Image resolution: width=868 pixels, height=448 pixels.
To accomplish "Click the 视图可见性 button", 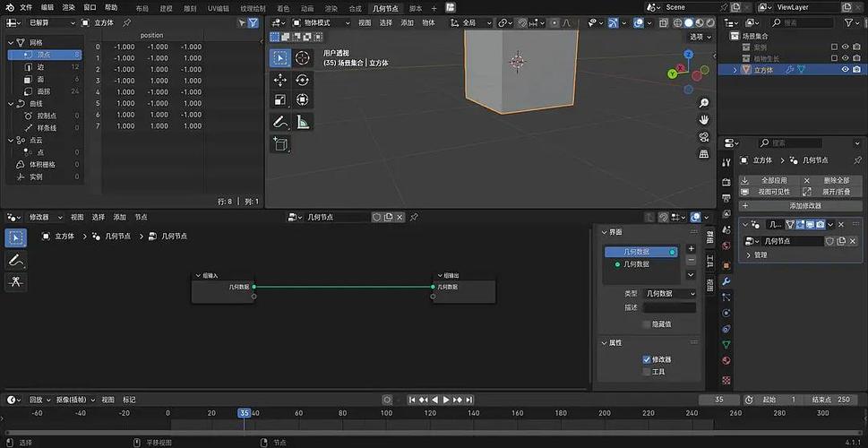I will click(x=769, y=192).
